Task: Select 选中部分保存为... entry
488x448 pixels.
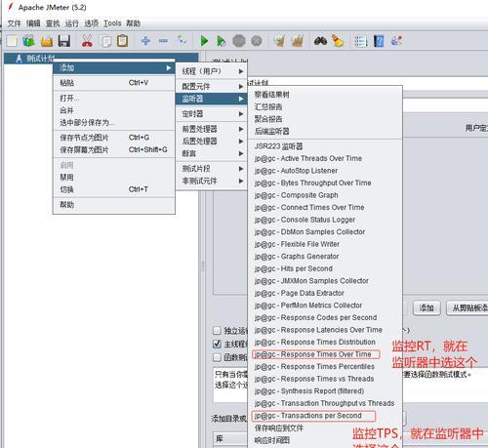Action: pos(114,123)
